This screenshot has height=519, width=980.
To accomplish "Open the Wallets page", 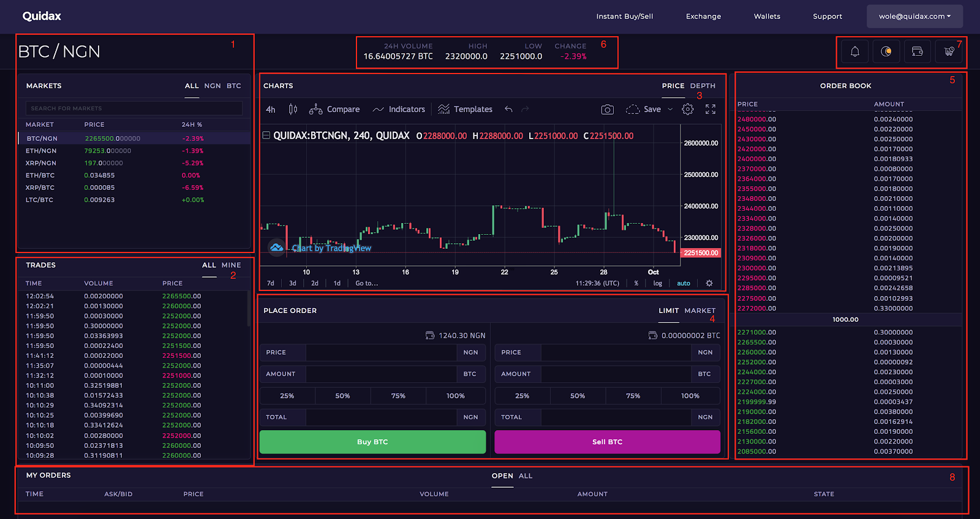I will [x=767, y=17].
